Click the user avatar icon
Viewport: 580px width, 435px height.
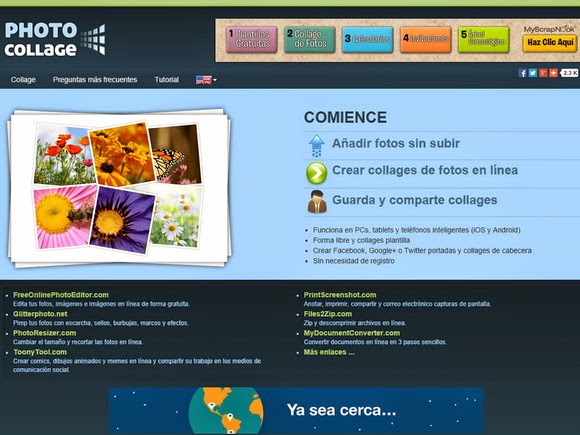(x=317, y=202)
